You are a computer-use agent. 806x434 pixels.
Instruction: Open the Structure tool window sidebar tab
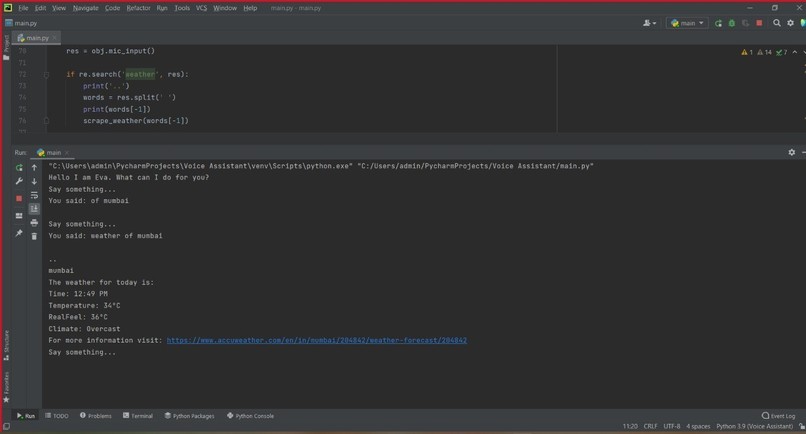tap(6, 345)
